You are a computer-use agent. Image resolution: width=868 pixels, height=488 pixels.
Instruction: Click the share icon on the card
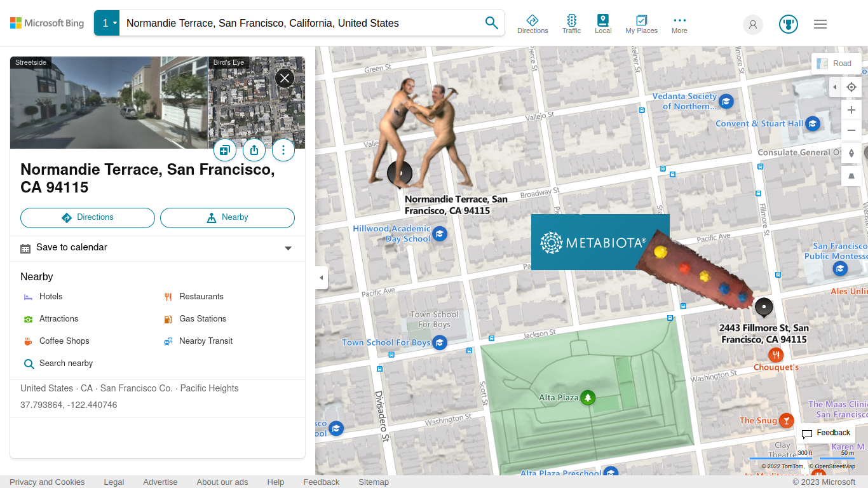254,150
